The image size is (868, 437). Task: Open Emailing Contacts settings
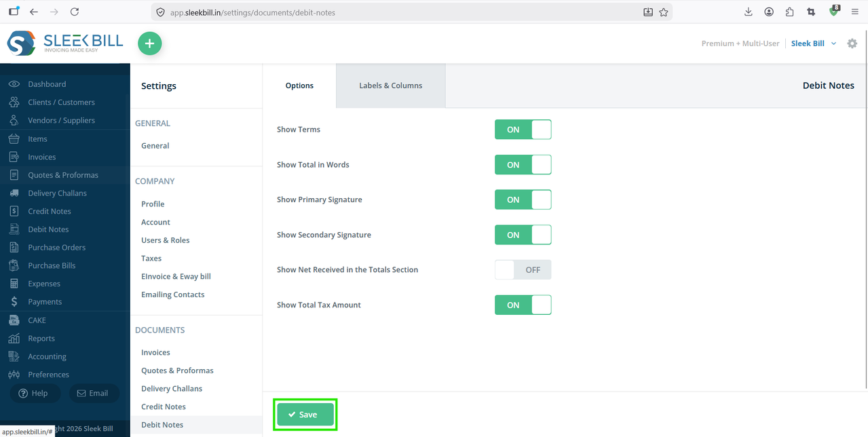pyautogui.click(x=172, y=294)
